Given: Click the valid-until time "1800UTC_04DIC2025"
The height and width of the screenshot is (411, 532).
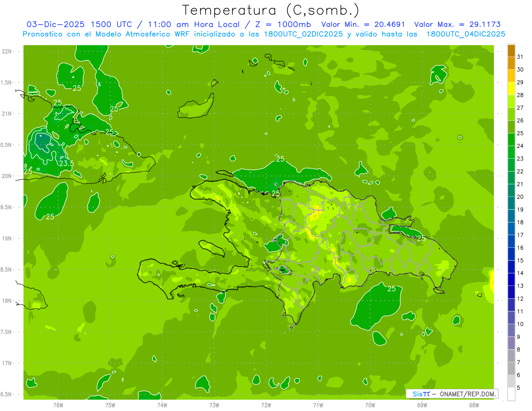Looking at the screenshot, I should pos(465,34).
